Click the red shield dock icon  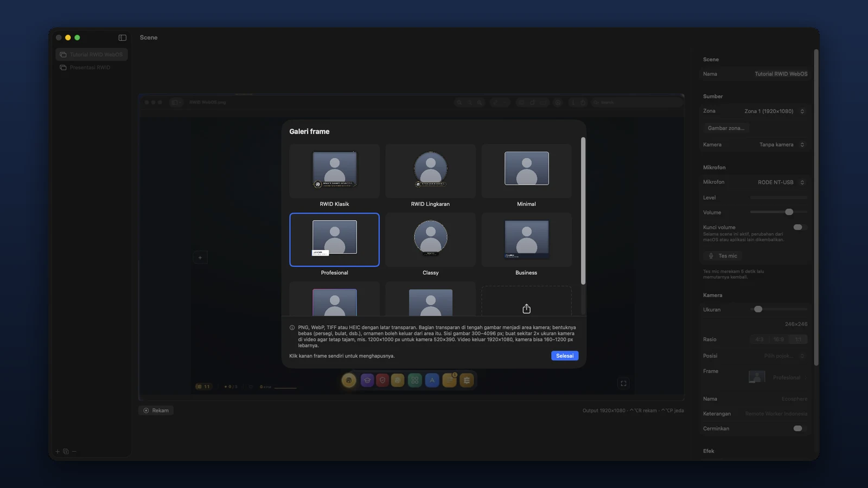coord(382,380)
